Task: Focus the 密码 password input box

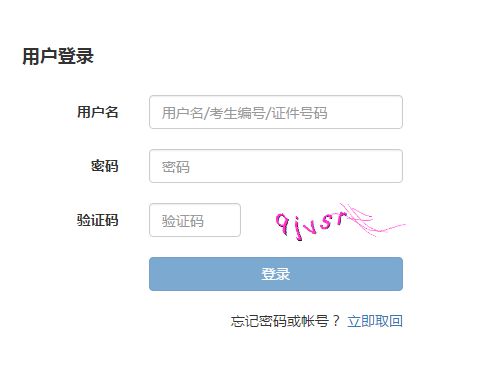Action: click(x=276, y=166)
